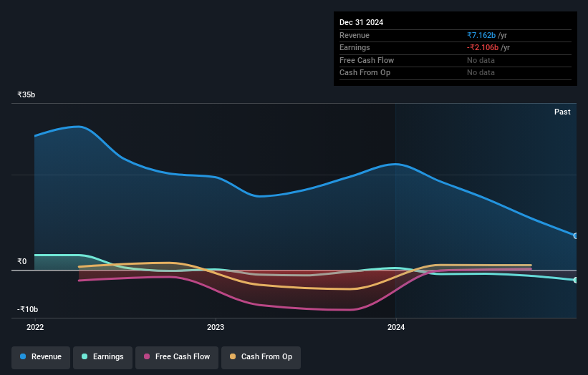The height and width of the screenshot is (375, 588).
Task: Click the Revenue row label in the tooltip
Action: tap(355, 35)
